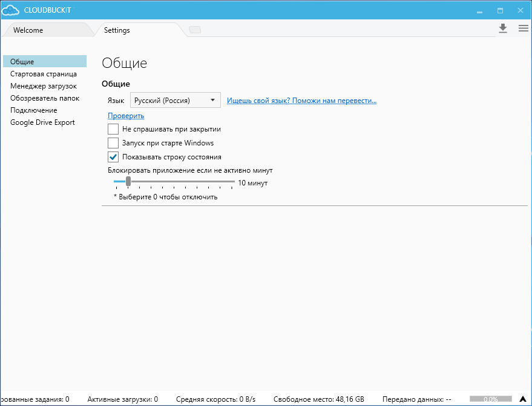Screen dimensions: 532x406
Task: Open the Язык language dropdown
Action: tap(176, 100)
